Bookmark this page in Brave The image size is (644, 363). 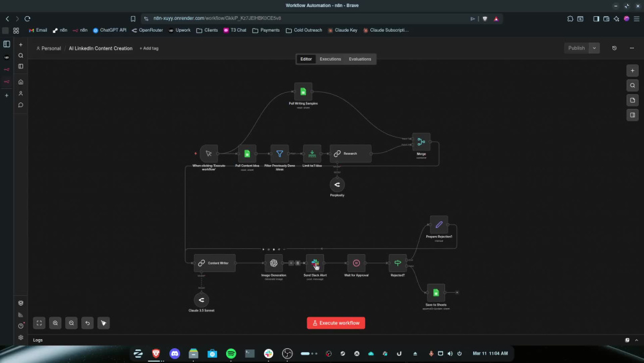(133, 19)
